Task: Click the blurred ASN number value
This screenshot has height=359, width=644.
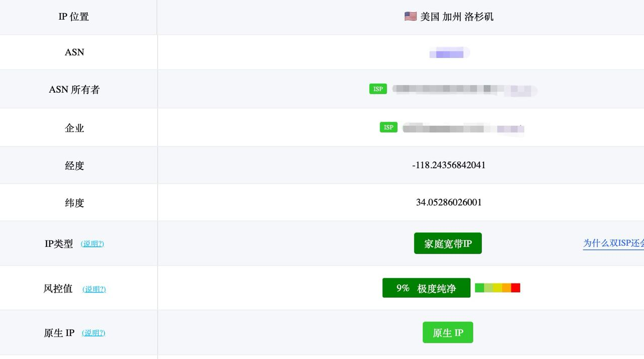Action: coord(449,53)
